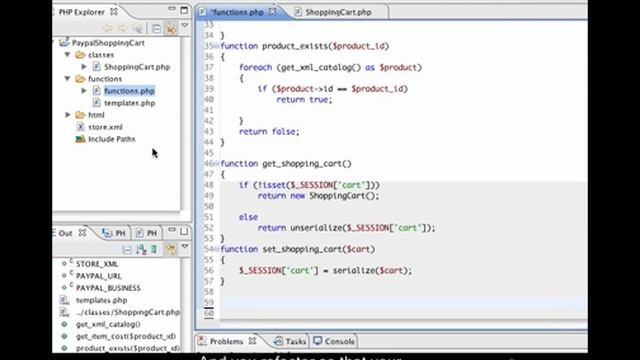Close the functions.php editor tab
640x360 pixels.
point(272,12)
